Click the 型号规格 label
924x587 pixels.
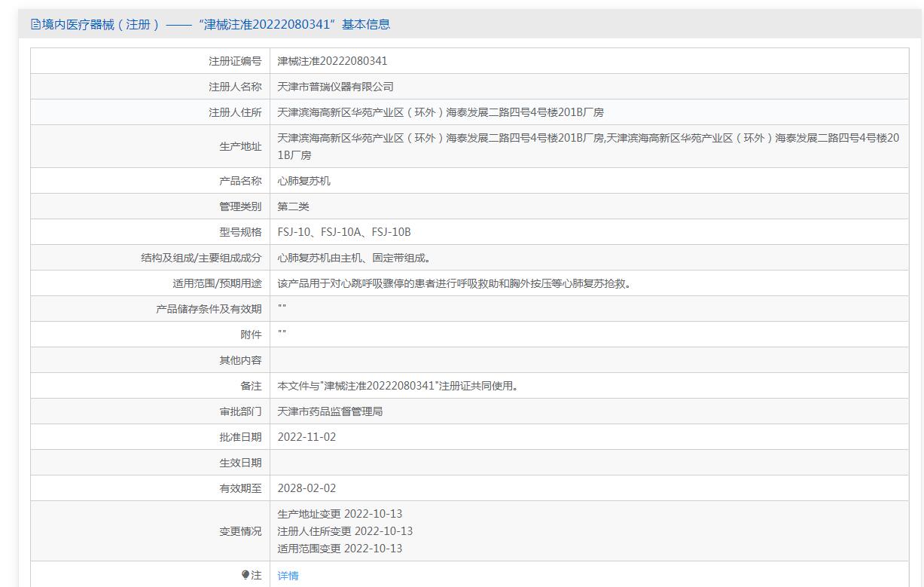(x=240, y=232)
